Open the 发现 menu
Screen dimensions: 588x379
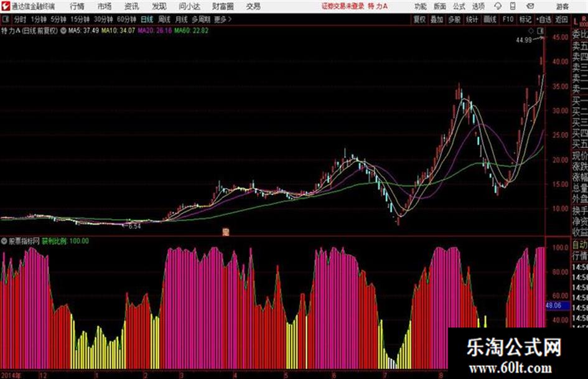[159, 6]
